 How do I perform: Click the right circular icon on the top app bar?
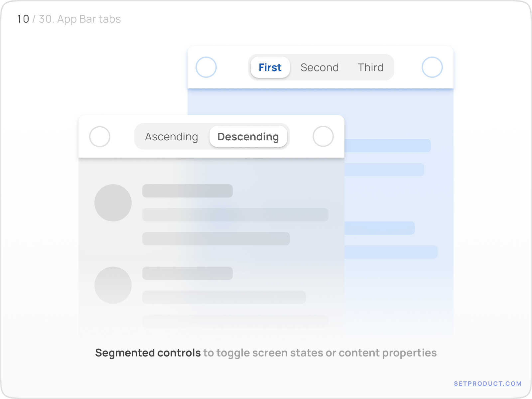[432, 67]
